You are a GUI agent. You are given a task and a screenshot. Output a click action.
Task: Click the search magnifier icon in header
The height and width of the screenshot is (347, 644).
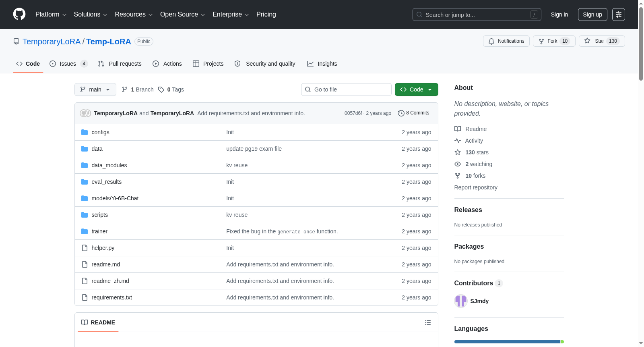[419, 15]
